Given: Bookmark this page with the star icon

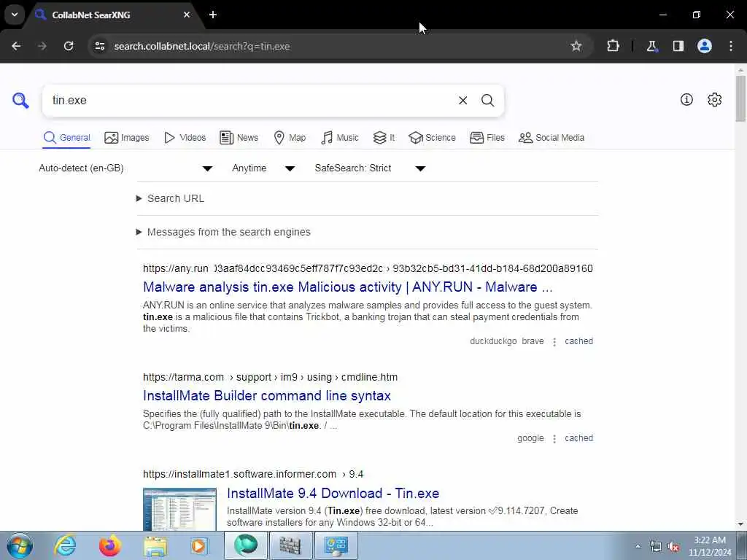Looking at the screenshot, I should [x=576, y=46].
